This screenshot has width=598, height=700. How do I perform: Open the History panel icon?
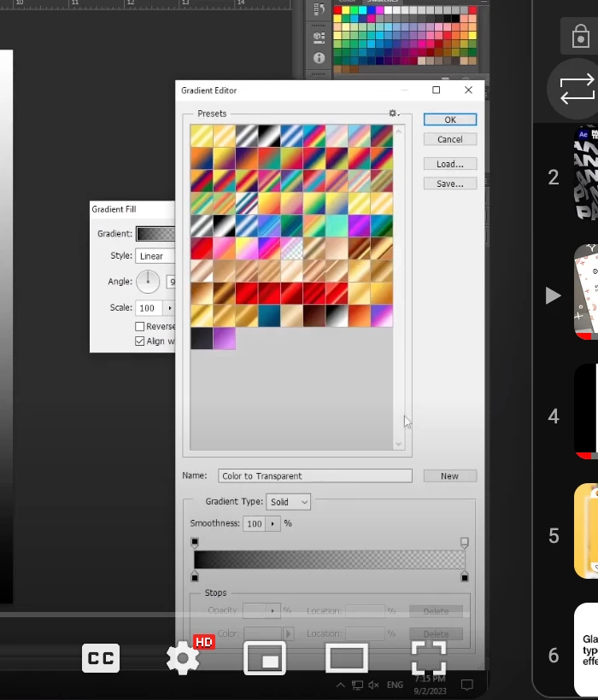pyautogui.click(x=319, y=9)
